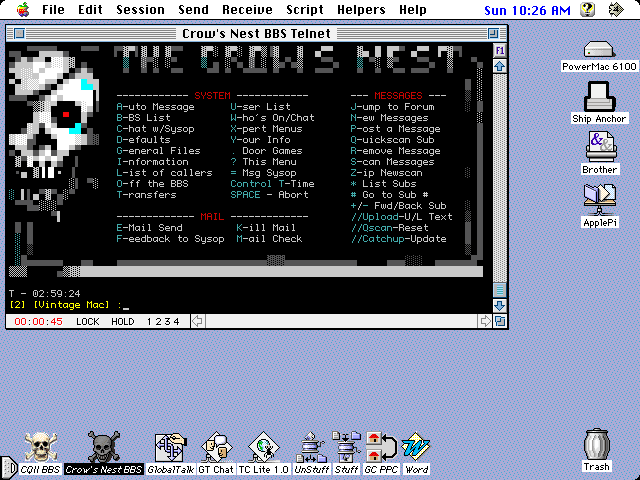Click the vertical scrollbar down arrow
The width and height of the screenshot is (640, 480).
(500, 304)
